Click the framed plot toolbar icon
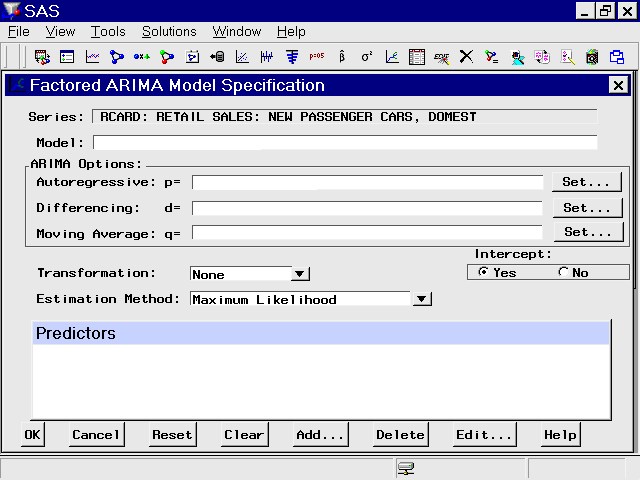Screen dimensions: 640x480 [x=192, y=57]
